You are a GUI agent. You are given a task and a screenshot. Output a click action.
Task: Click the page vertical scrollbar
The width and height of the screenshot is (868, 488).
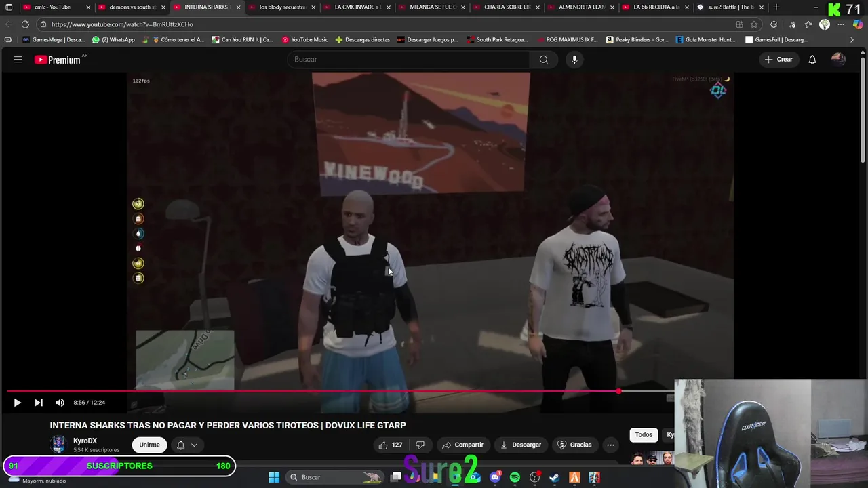(x=863, y=108)
